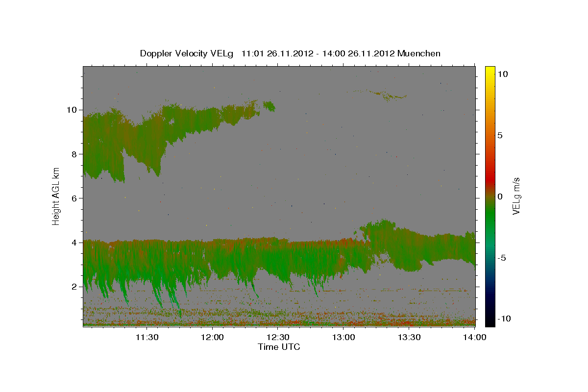Click the 'Time UTC' axis label
This screenshot has width=588, height=392.
pyautogui.click(x=279, y=347)
